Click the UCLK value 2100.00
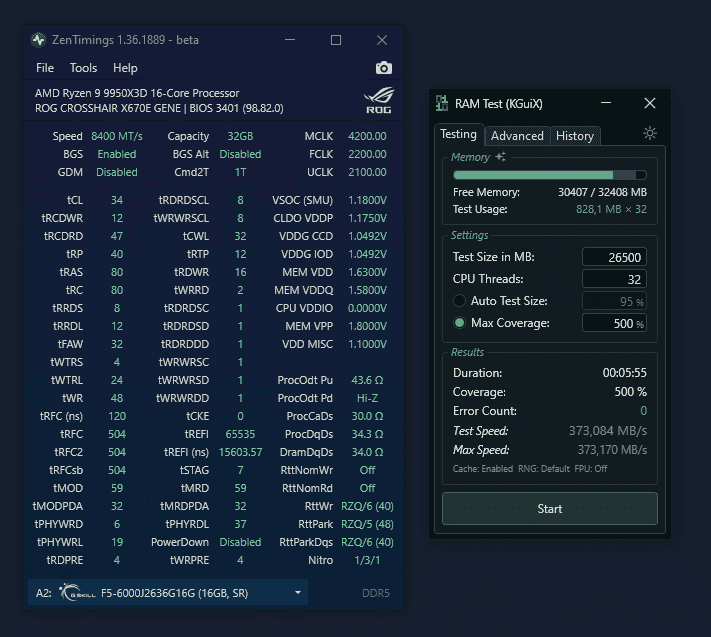This screenshot has width=711, height=637. pos(367,172)
